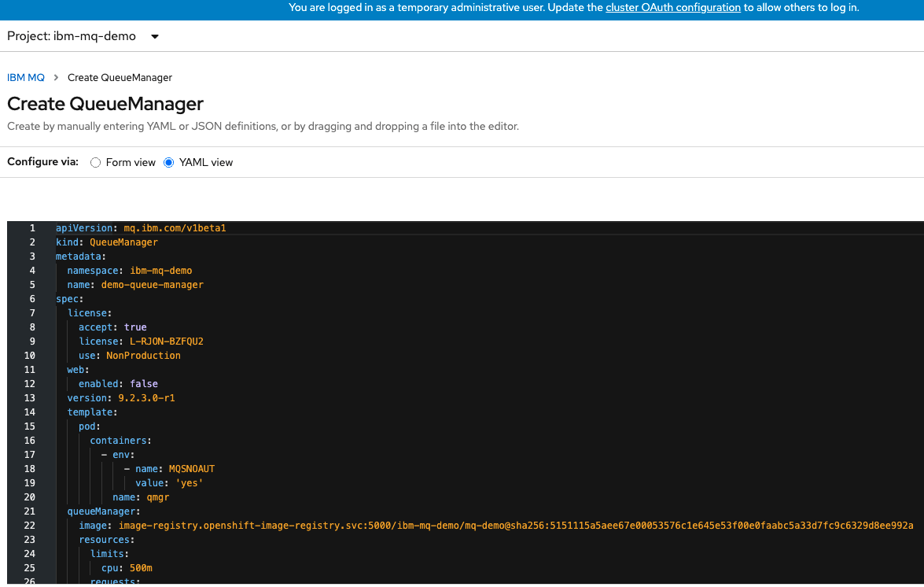This screenshot has height=587, width=924.
Task: Click the QueueManager kind value
Action: 123,242
